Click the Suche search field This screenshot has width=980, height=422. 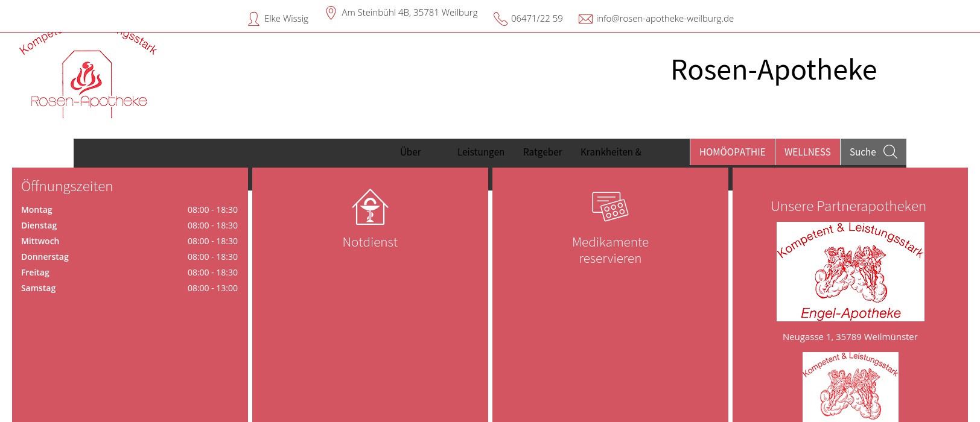[873, 152]
